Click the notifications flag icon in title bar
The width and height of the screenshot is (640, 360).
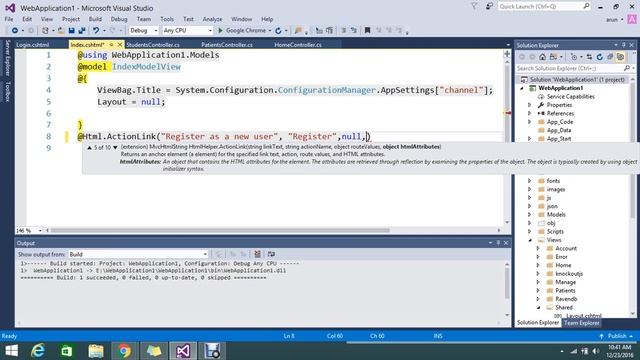[474, 7]
